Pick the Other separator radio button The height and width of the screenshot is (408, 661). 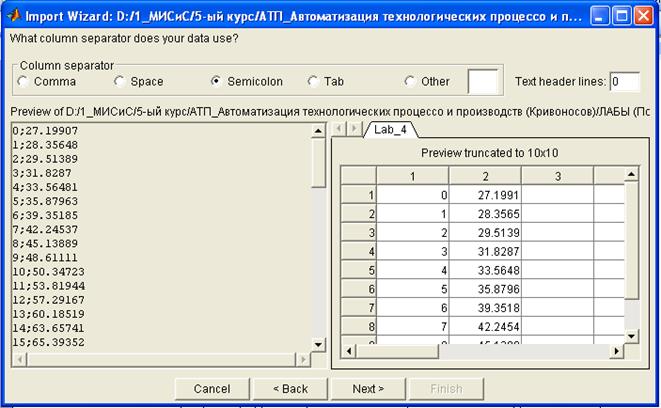click(411, 81)
